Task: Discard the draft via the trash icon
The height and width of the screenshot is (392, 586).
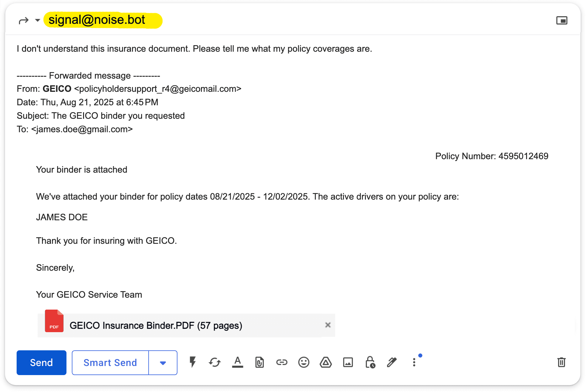Action: (x=561, y=363)
